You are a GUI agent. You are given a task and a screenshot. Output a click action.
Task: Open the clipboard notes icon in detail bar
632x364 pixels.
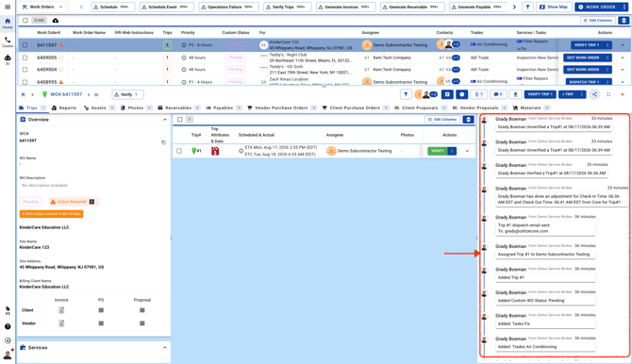click(447, 94)
